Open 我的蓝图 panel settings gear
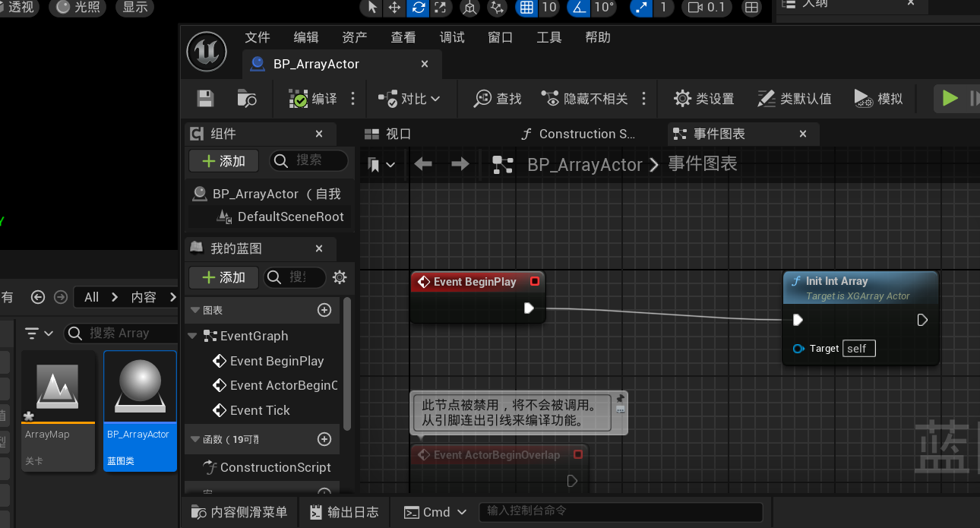 click(340, 277)
